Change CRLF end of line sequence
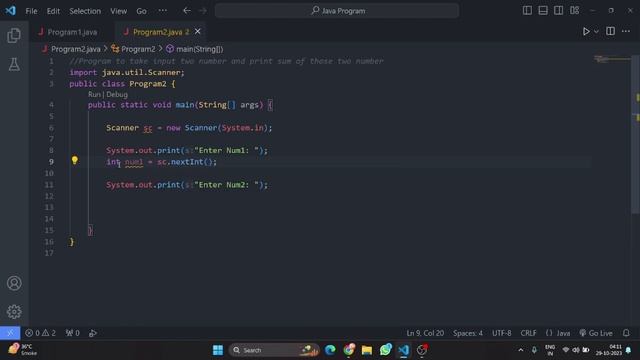The image size is (640, 360). tap(528, 333)
